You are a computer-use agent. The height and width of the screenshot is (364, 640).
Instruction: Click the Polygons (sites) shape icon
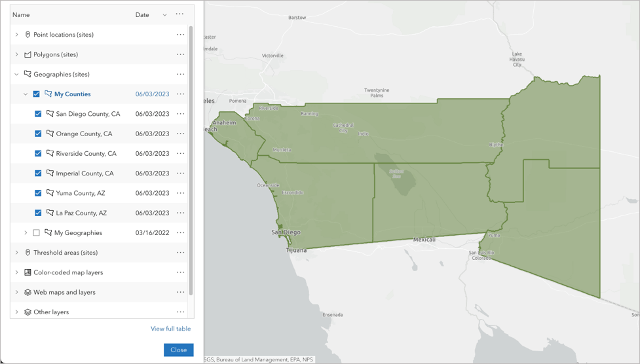click(28, 54)
